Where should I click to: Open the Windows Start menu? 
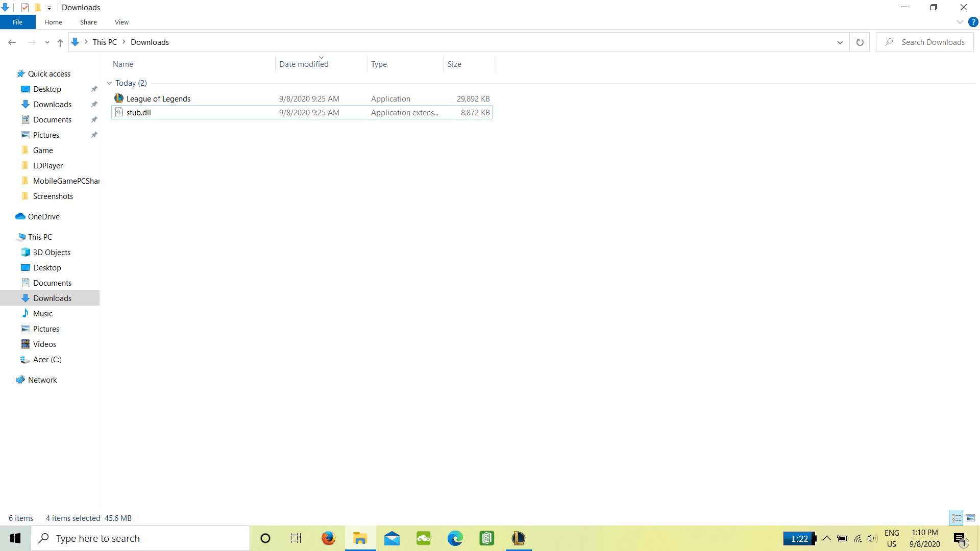pyautogui.click(x=15, y=538)
